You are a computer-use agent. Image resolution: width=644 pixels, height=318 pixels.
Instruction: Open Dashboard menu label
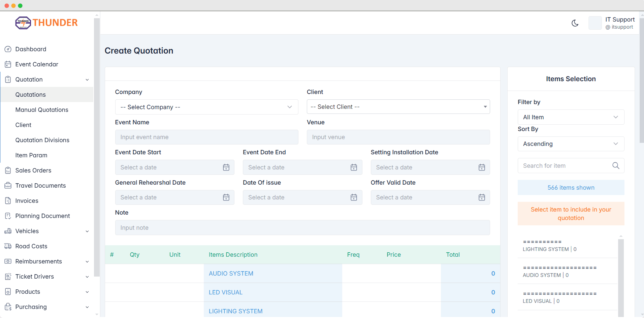[31, 49]
